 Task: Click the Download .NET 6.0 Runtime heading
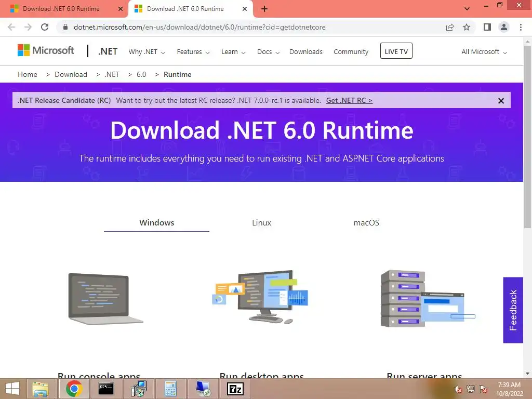[262, 130]
